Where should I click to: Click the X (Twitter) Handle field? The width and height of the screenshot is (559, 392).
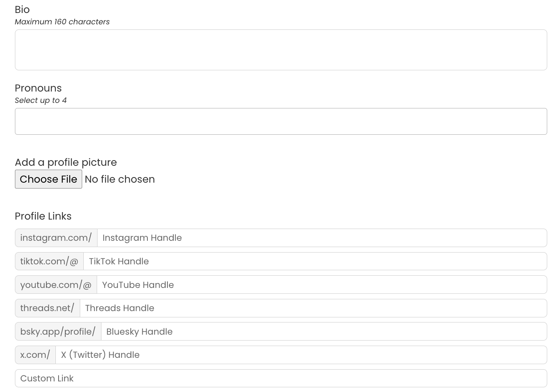point(301,355)
